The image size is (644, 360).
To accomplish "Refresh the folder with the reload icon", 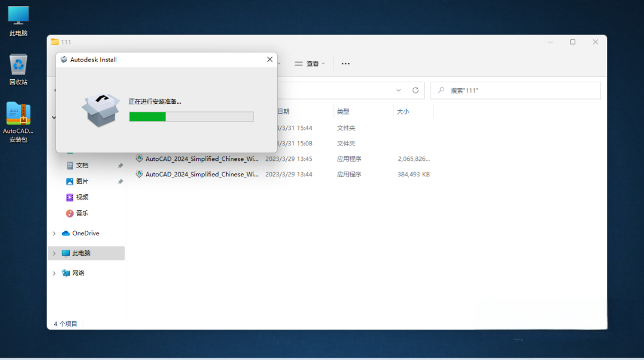I will coord(415,91).
